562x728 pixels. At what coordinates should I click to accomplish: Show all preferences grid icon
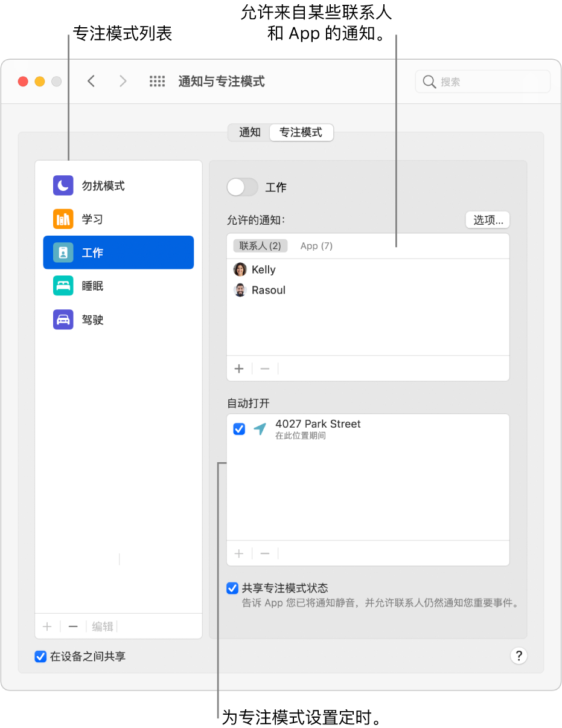pyautogui.click(x=157, y=81)
